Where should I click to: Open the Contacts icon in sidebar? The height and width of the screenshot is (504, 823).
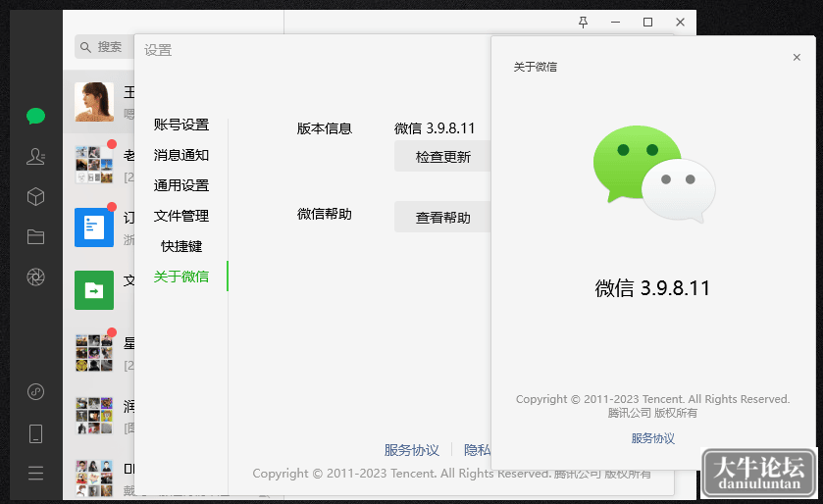pos(35,156)
